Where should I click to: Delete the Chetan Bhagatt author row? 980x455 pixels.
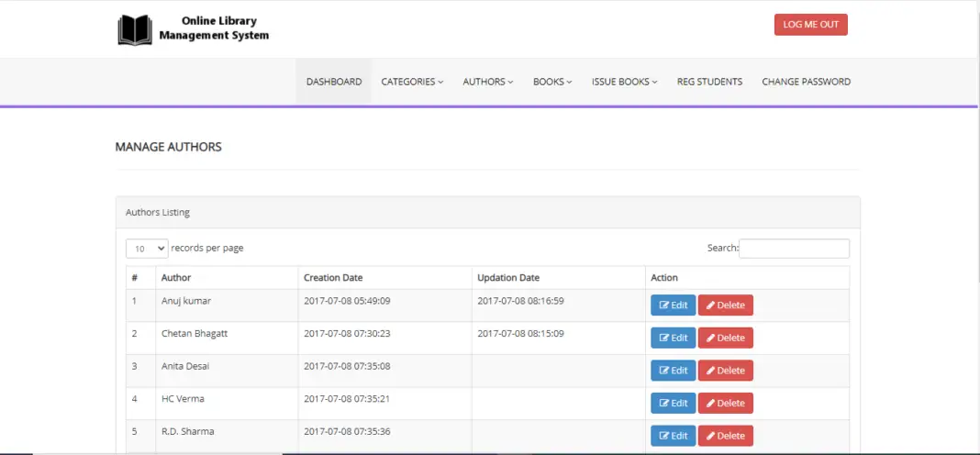(725, 338)
